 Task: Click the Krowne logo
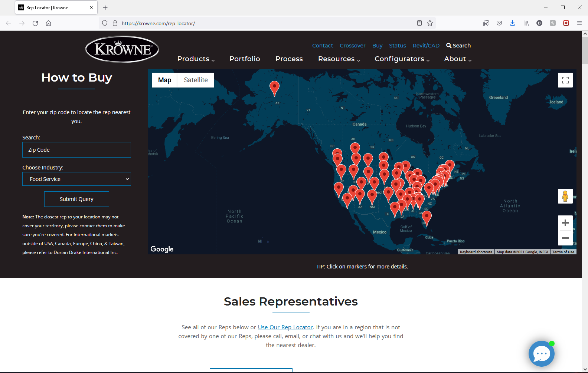(122, 49)
